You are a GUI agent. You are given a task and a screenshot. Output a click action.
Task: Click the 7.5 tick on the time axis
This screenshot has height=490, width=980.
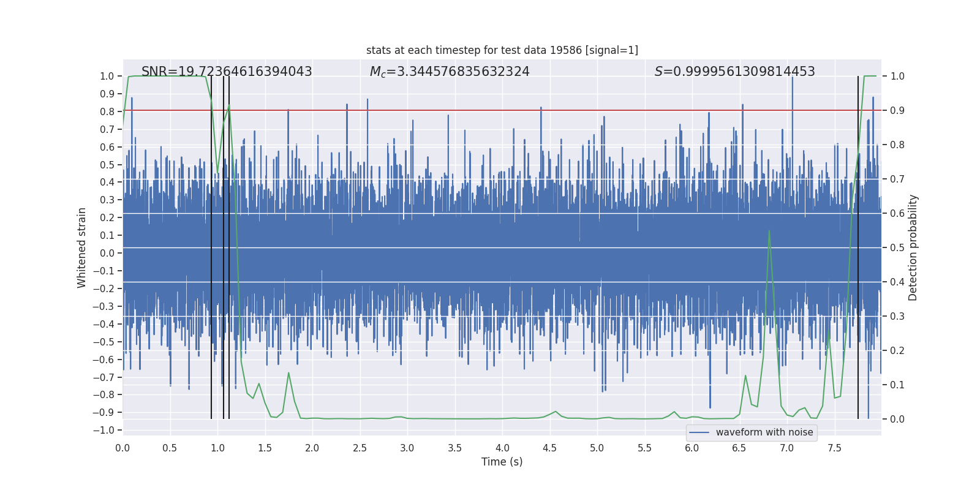[834, 448]
